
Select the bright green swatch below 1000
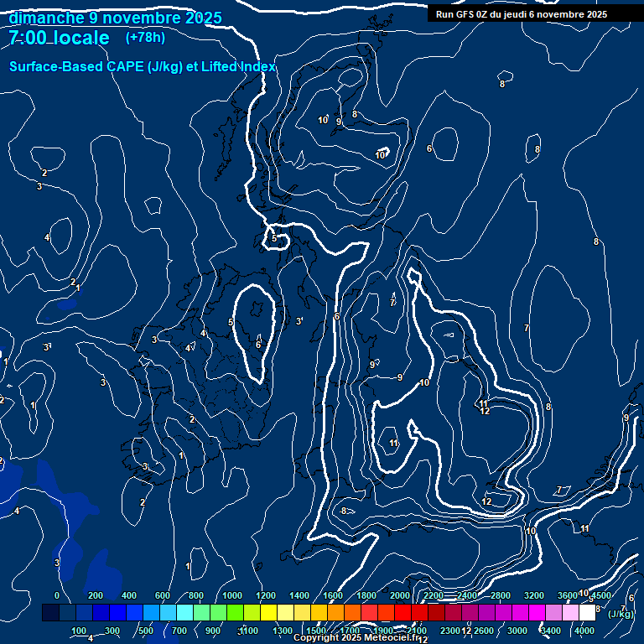[x=235, y=613]
